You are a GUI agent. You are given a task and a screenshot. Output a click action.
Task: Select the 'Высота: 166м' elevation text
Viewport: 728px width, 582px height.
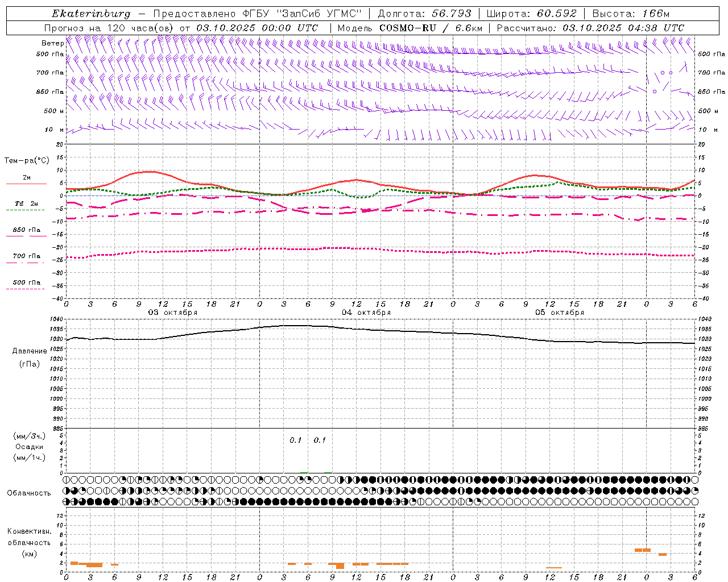[x=631, y=14]
